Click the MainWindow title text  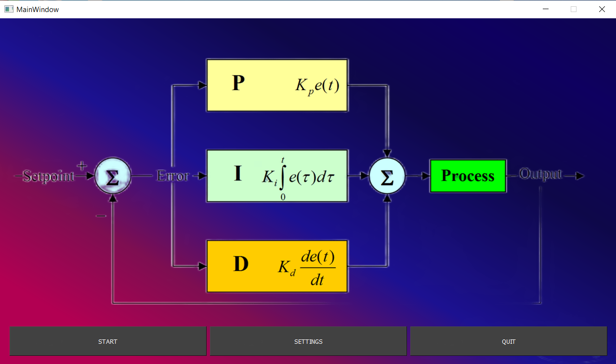[x=37, y=9]
